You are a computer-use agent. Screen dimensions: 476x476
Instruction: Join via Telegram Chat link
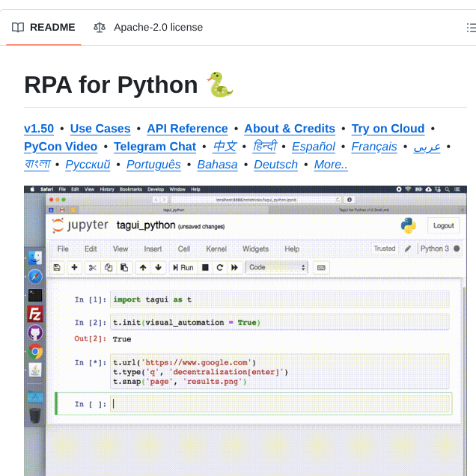point(155,147)
